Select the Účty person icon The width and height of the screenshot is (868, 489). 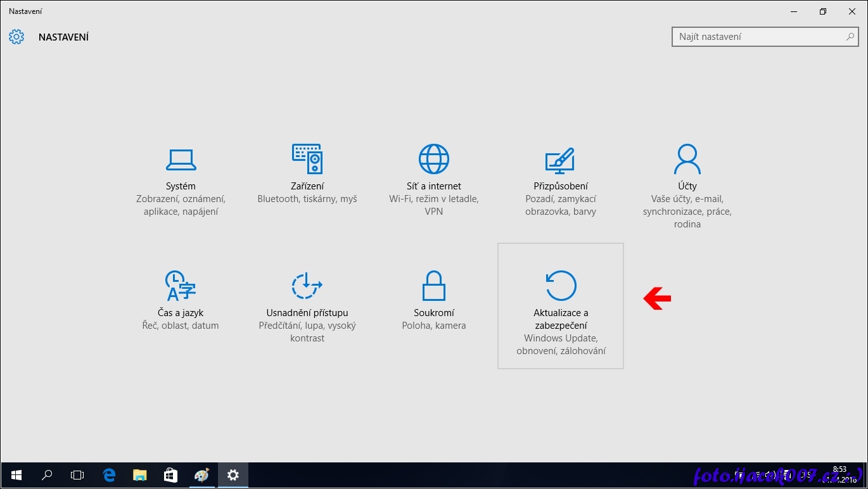tap(687, 159)
